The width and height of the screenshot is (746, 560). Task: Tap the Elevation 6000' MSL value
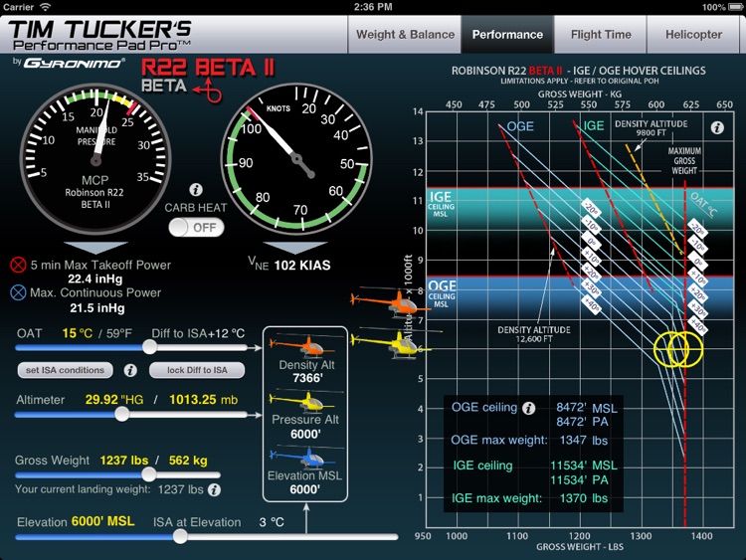click(x=102, y=521)
